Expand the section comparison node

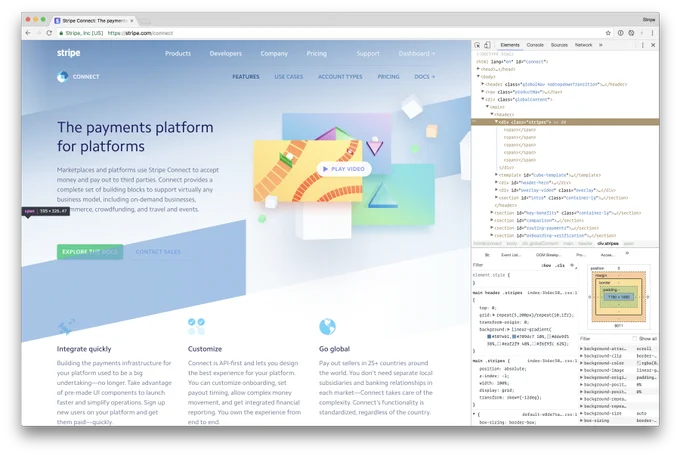[492, 220]
